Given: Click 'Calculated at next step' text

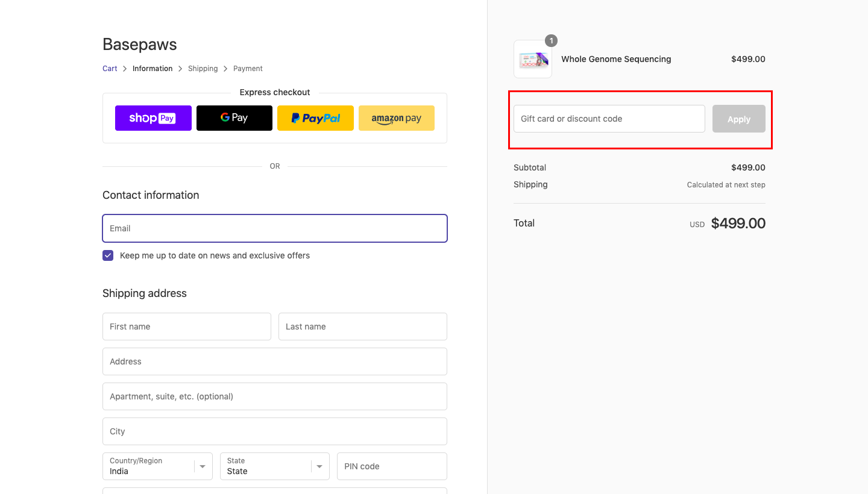Looking at the screenshot, I should (726, 185).
